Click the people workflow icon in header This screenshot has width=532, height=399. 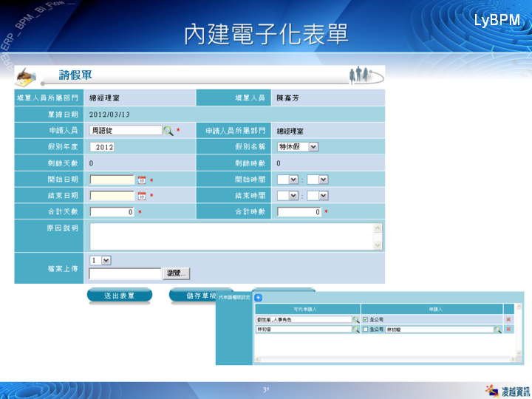coord(366,75)
